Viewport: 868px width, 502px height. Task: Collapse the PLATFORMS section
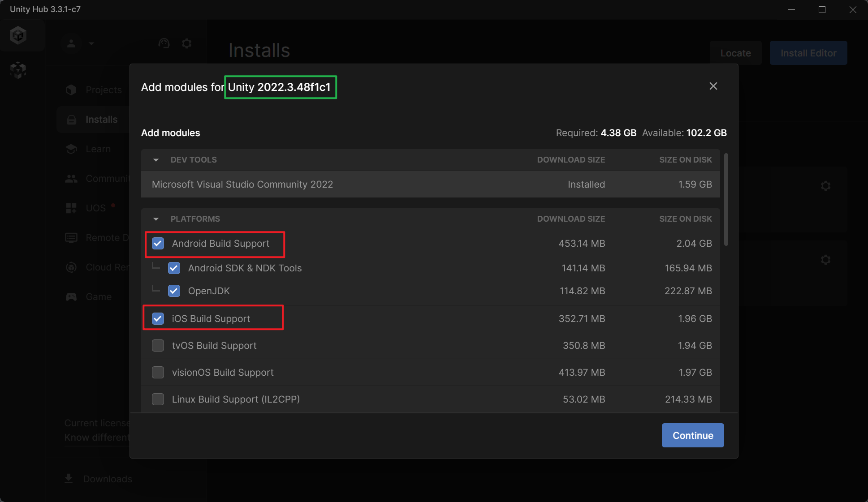[x=156, y=219]
